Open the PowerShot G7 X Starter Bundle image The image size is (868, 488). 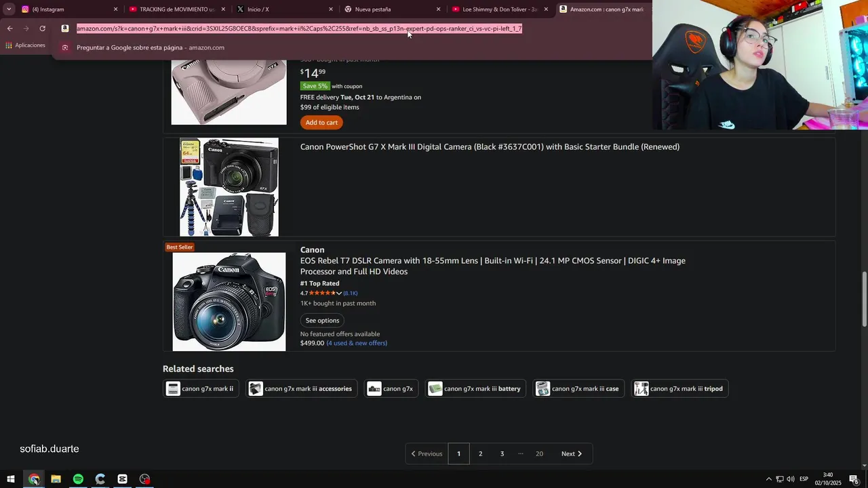click(229, 187)
